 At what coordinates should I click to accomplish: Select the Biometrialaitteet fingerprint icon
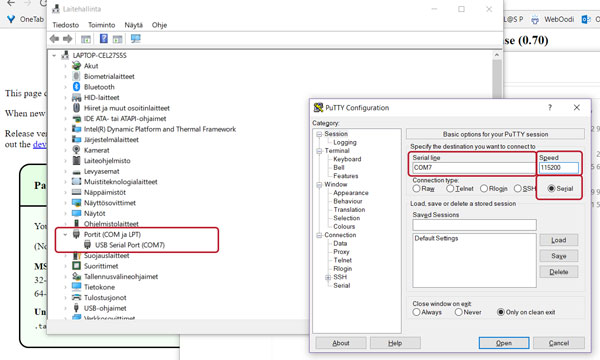pyautogui.click(x=77, y=76)
